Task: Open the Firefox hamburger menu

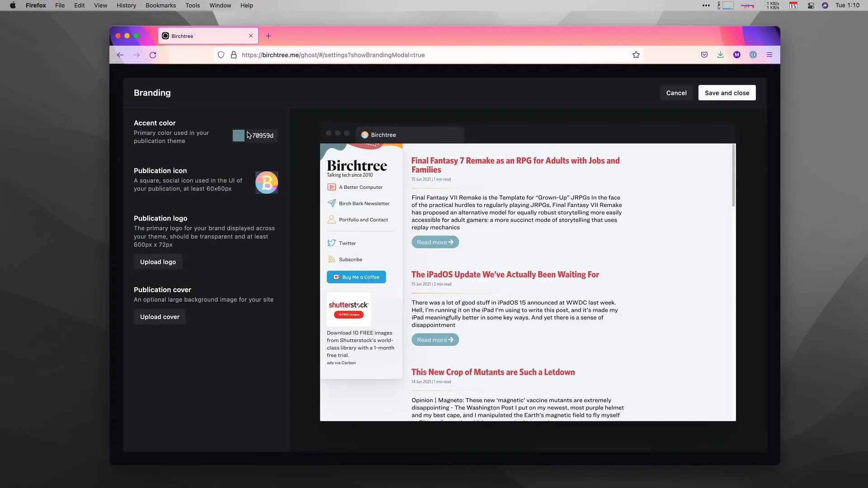Action: [769, 55]
